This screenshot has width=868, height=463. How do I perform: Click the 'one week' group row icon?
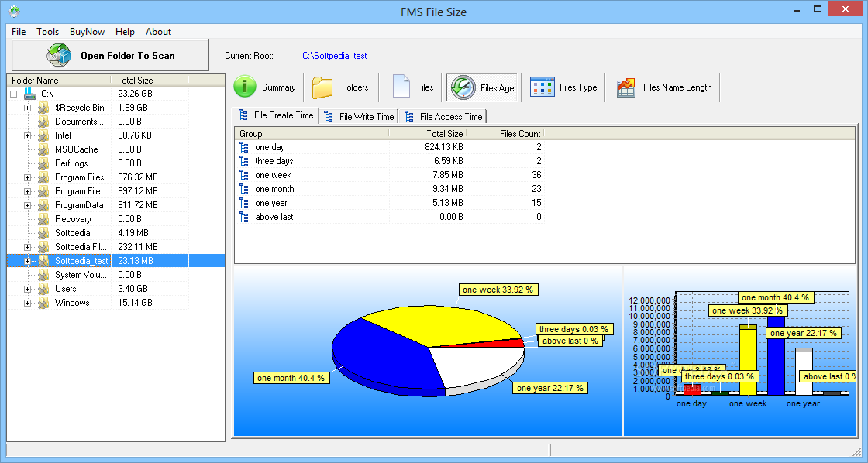tap(244, 175)
